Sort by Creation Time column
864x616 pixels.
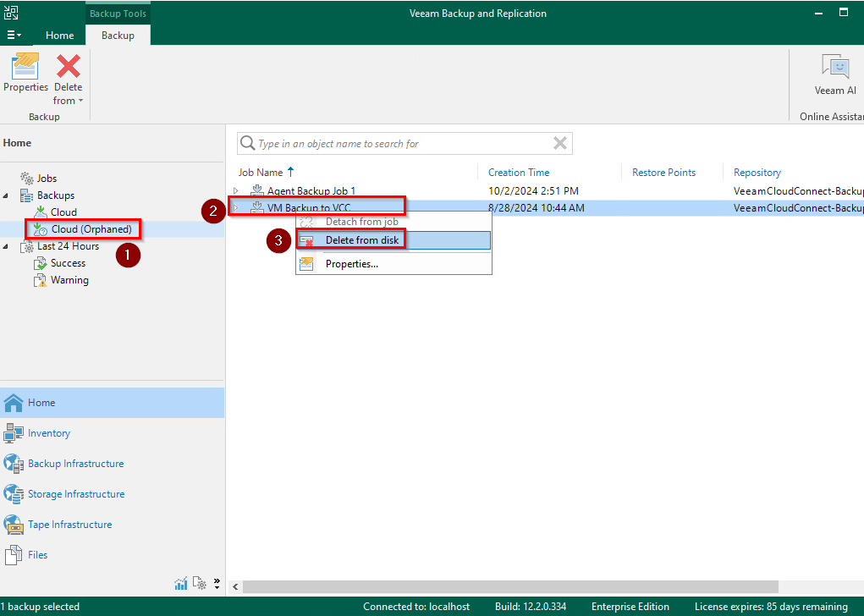[519, 173]
